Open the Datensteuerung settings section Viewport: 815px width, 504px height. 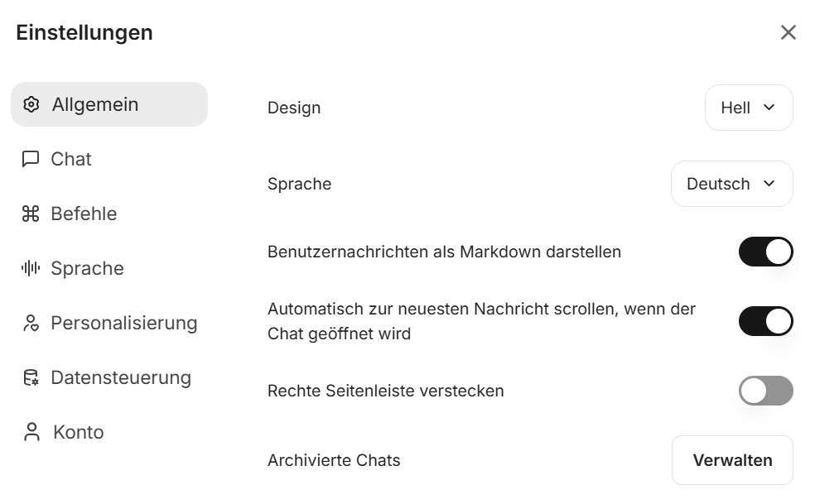click(x=120, y=377)
